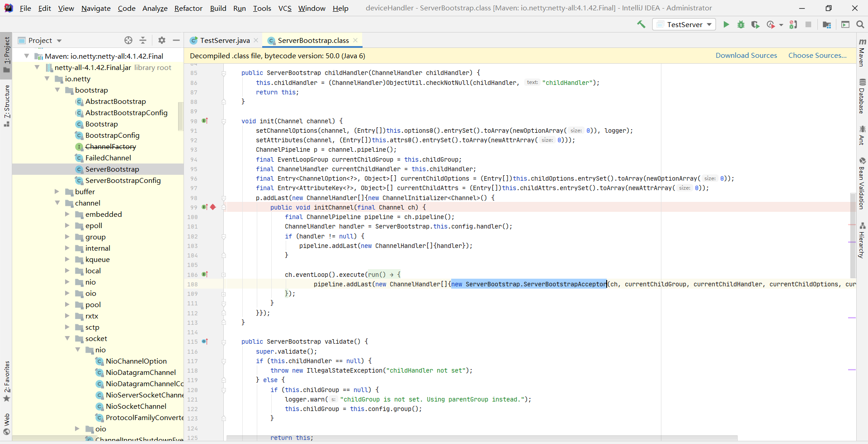Open Project panel settings gear
This screenshot has width=868, height=444.
(x=162, y=40)
